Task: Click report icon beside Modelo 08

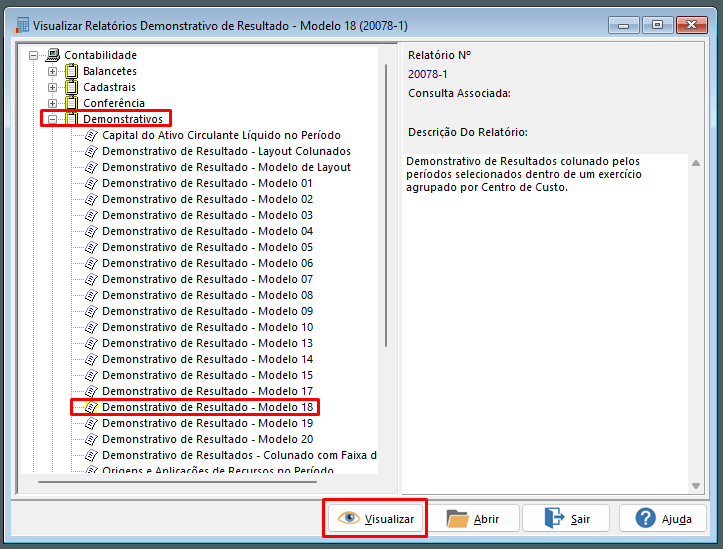Action: [91, 295]
